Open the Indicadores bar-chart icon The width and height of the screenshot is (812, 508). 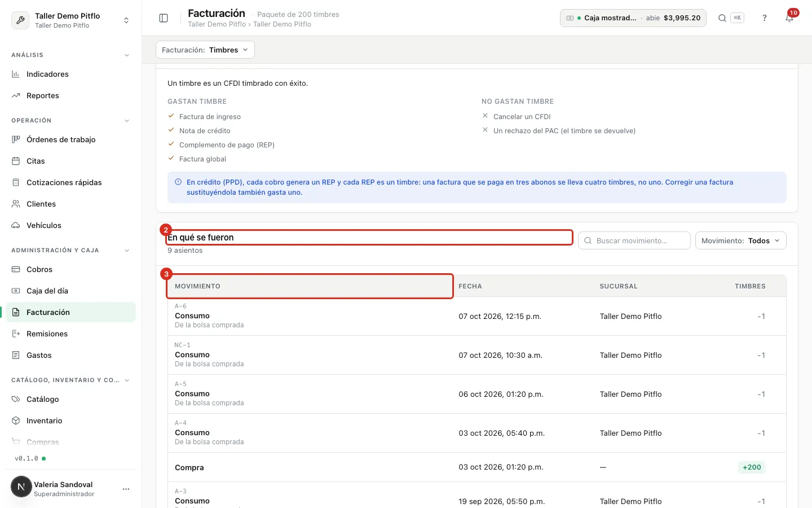click(16, 74)
